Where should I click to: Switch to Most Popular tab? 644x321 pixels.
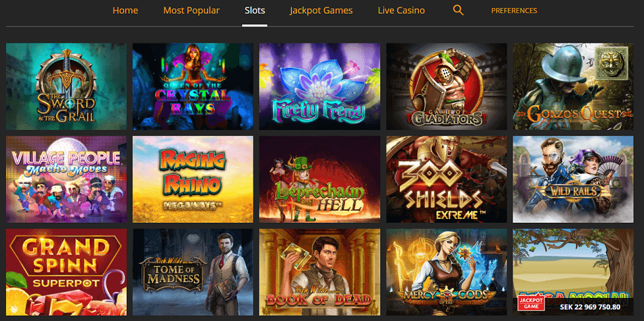point(191,11)
